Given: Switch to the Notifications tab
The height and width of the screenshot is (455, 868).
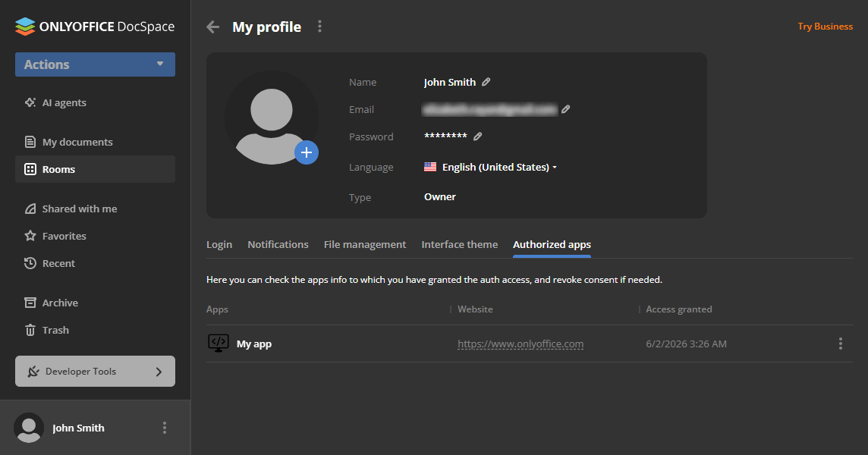Looking at the screenshot, I should click(x=278, y=245).
